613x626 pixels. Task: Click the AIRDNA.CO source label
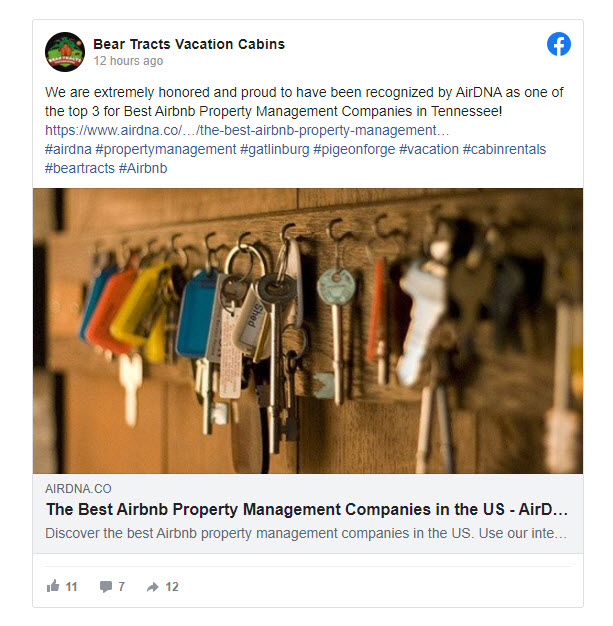coord(78,489)
